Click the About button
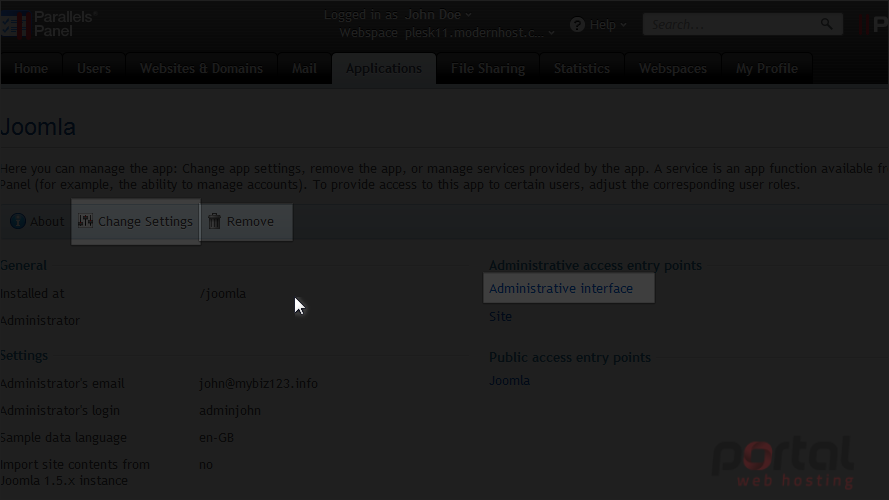This screenshot has width=889, height=500. (x=37, y=221)
